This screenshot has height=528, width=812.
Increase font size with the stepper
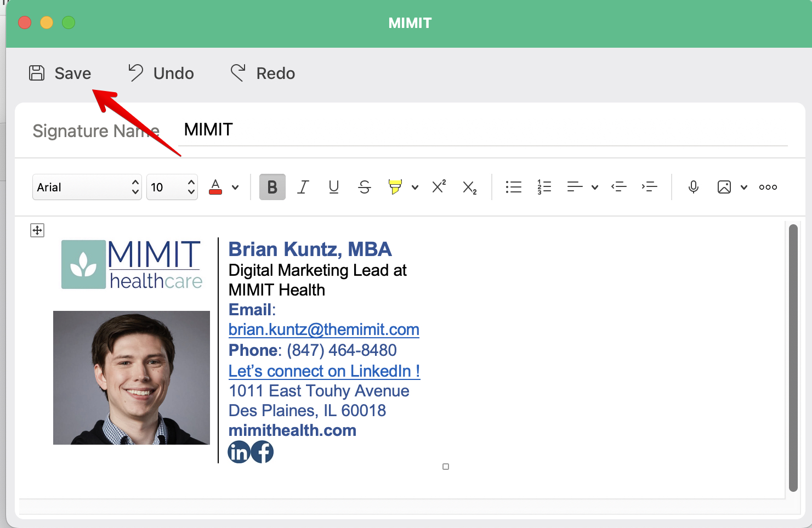tap(190, 183)
